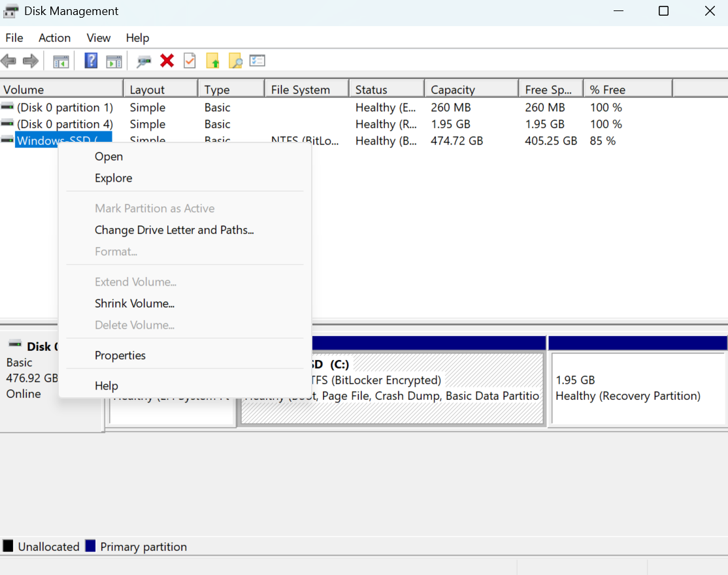
Task: Select Change Drive Letter and Paths...
Action: pyautogui.click(x=174, y=230)
